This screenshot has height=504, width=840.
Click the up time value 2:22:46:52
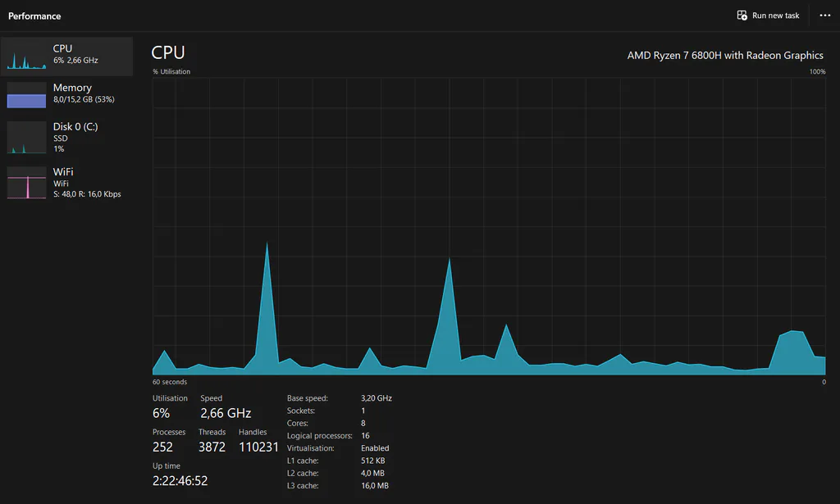coord(180,480)
